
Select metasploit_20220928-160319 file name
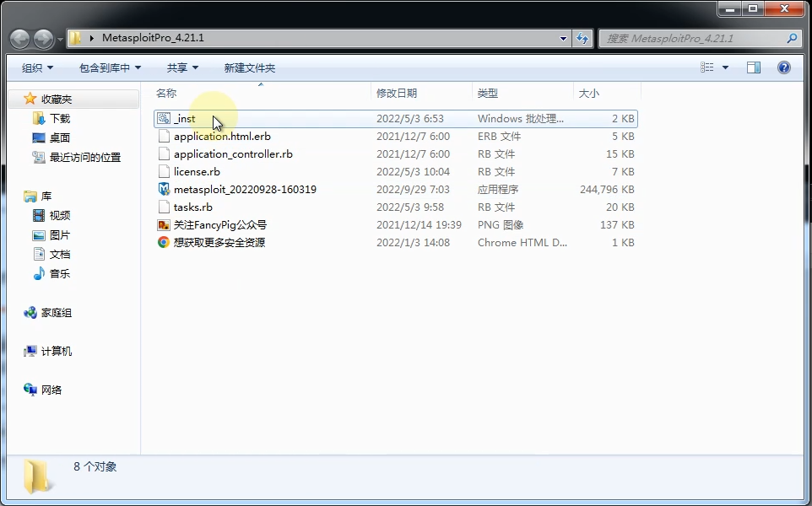click(x=245, y=190)
